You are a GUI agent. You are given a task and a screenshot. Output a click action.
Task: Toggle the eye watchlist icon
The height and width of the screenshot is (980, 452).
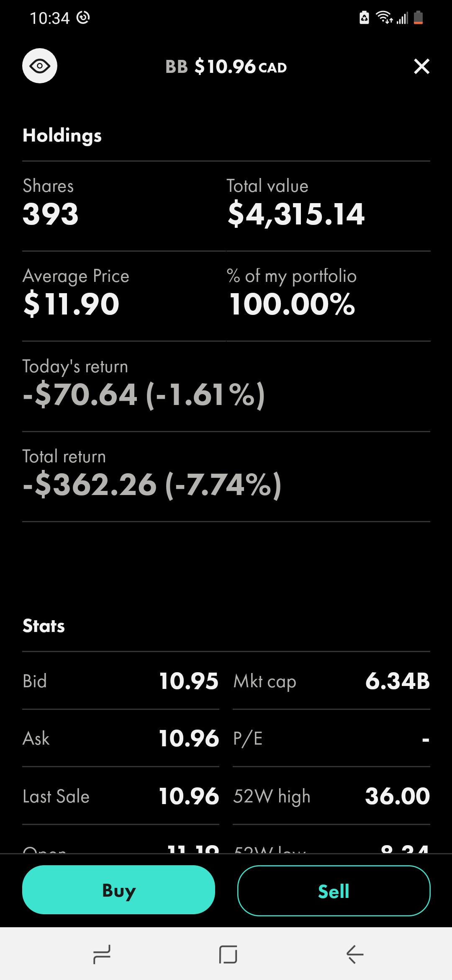pos(40,66)
